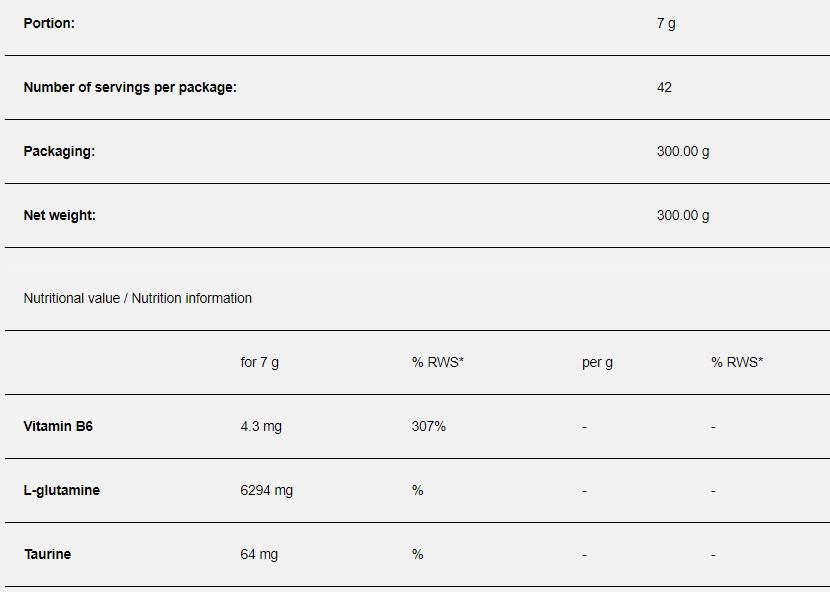Click the "Packaging:" row label

(x=59, y=151)
